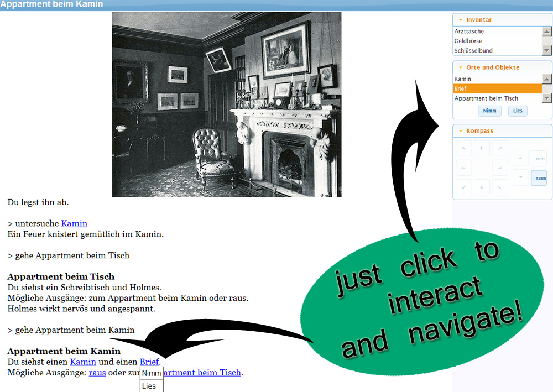Click the northeast compass arrow
Viewport: 553px width, 392px height.
click(x=499, y=148)
